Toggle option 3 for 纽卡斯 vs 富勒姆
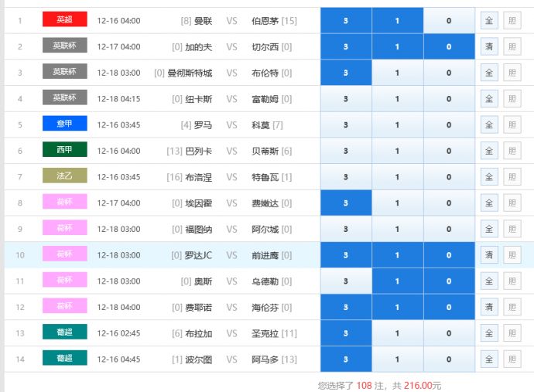The height and width of the screenshot is (392, 534). pyautogui.click(x=345, y=99)
